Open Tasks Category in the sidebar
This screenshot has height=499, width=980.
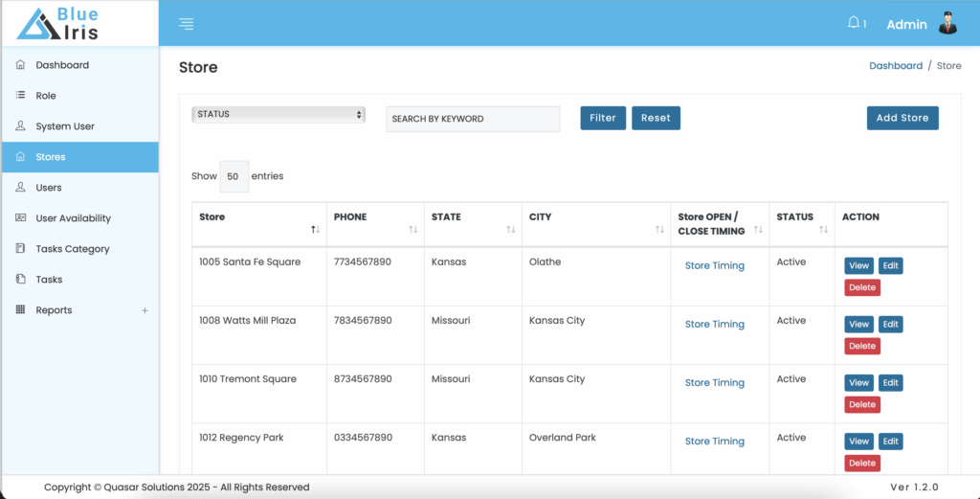(73, 249)
